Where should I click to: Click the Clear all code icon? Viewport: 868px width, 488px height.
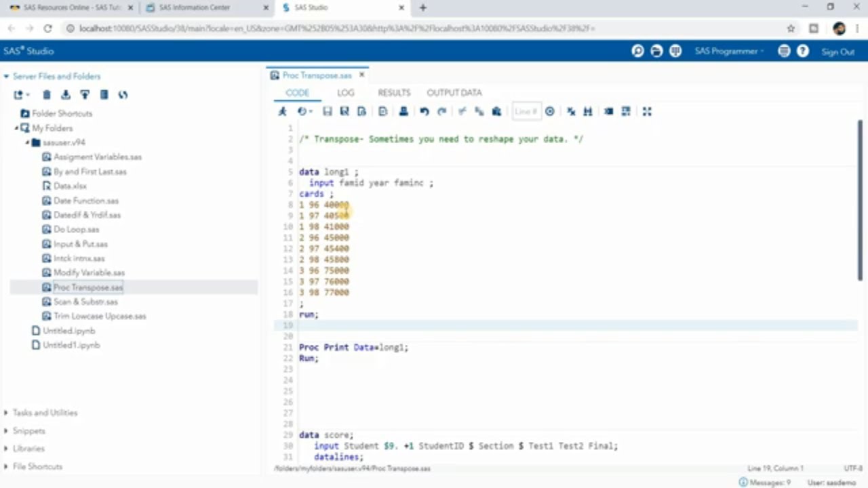[571, 111]
